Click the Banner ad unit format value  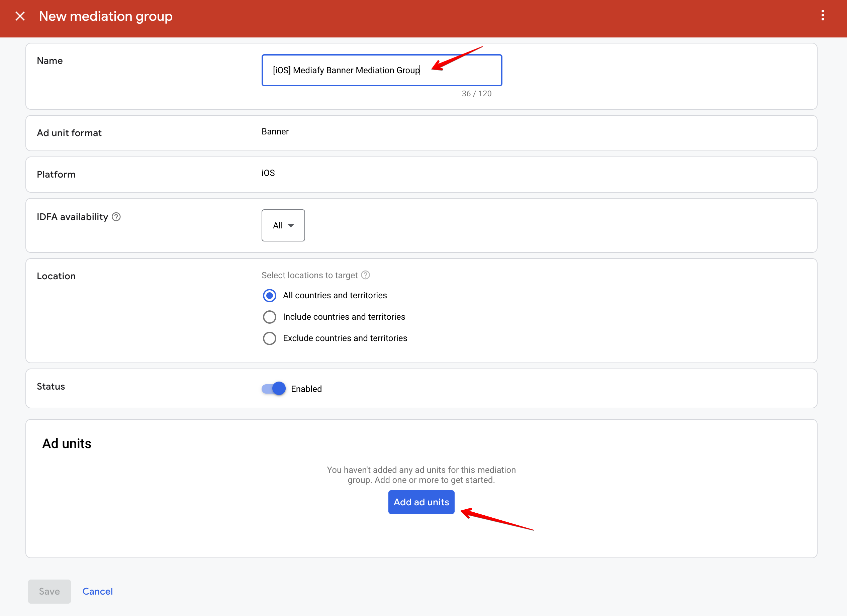tap(275, 131)
